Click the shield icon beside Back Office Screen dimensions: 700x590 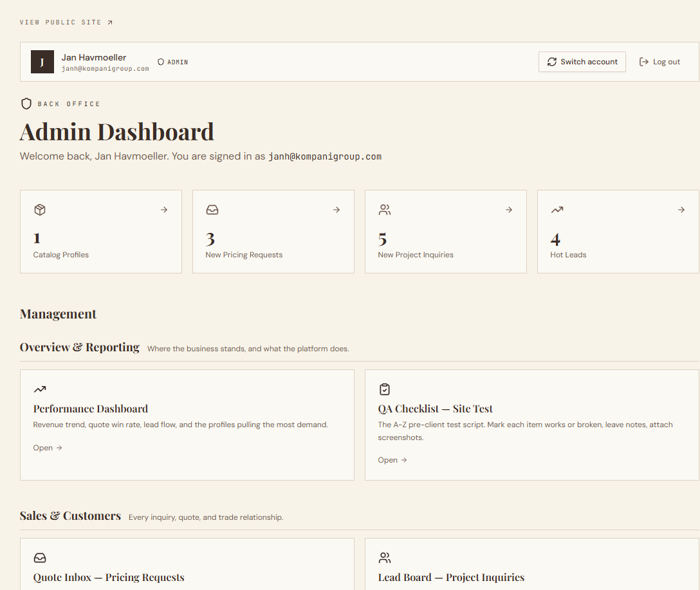[26, 104]
